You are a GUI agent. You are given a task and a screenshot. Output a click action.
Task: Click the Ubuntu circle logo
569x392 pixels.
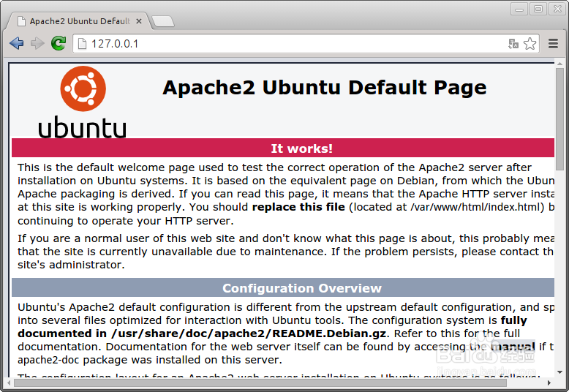[83, 88]
